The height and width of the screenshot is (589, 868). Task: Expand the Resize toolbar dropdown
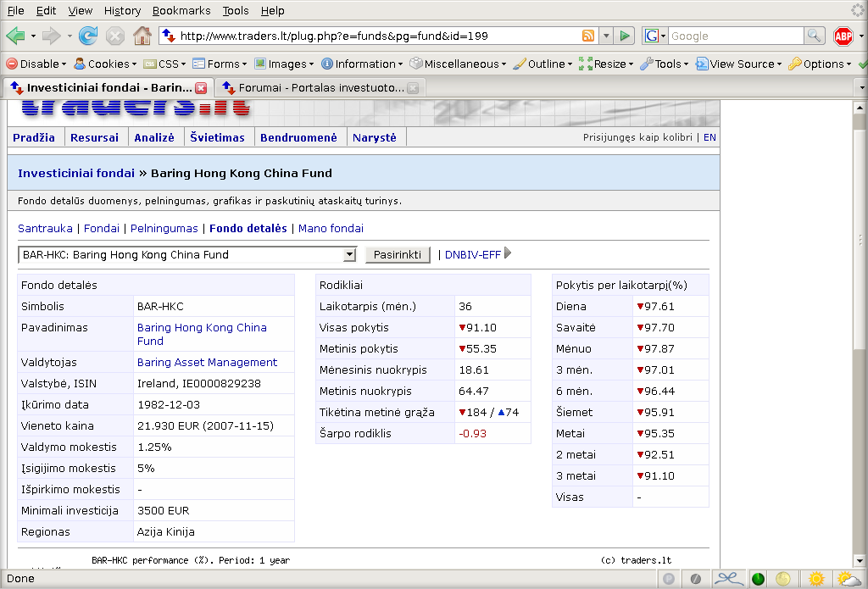tap(605, 64)
